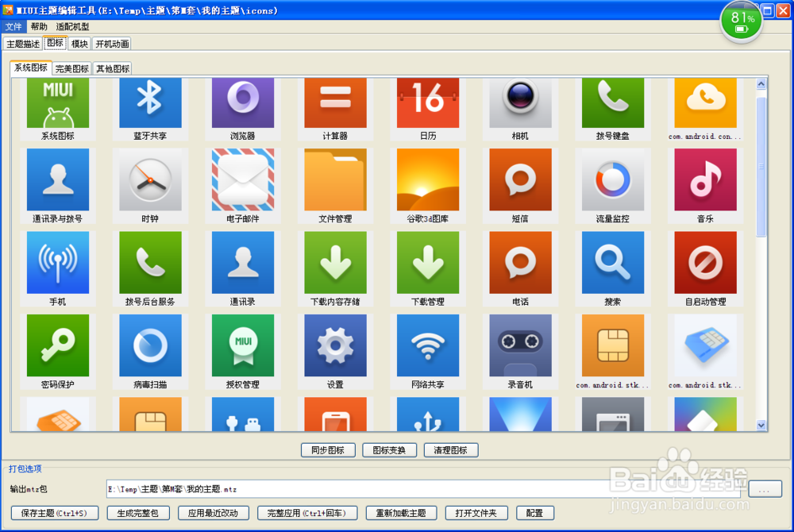This screenshot has height=532, width=794.
Task: Click the 蓝牙共享 Bluetooth icon
Action: coord(150,102)
